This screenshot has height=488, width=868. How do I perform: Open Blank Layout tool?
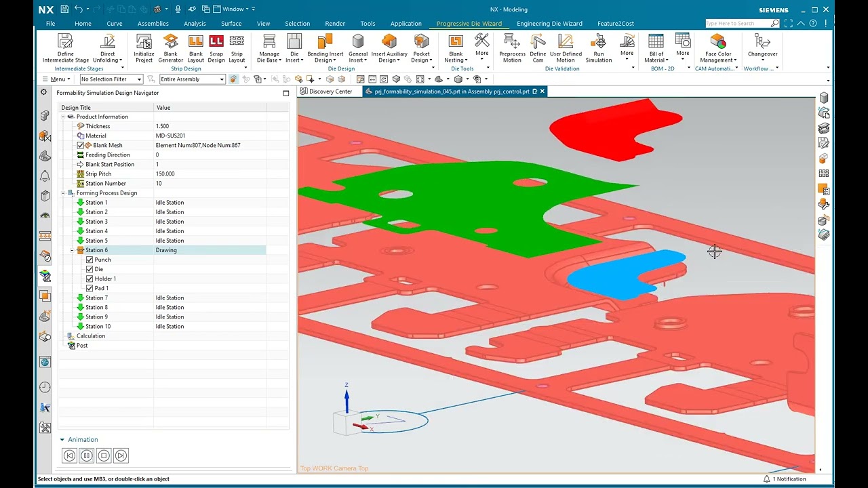tap(196, 48)
